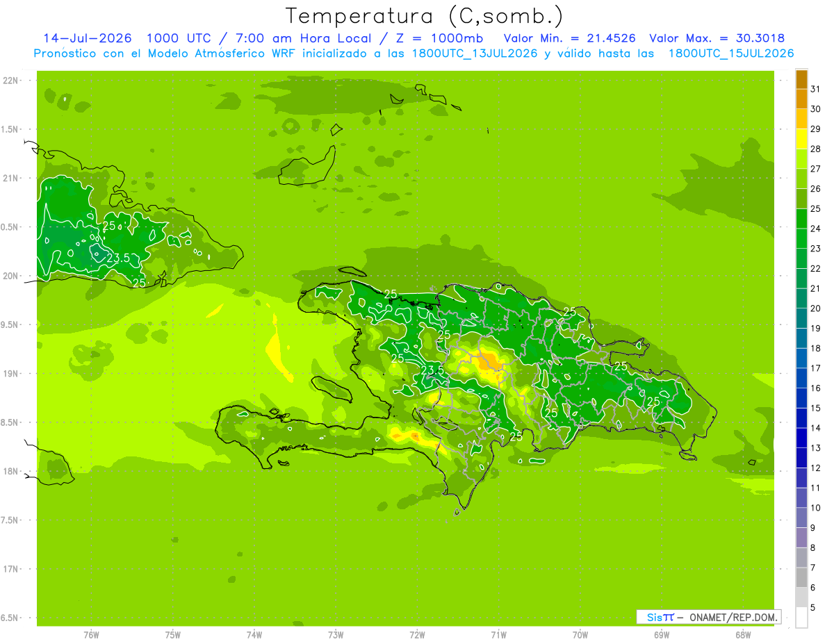Click the '18N' latitude label
Image resolution: width=834 pixels, height=644 pixels.
(12, 472)
